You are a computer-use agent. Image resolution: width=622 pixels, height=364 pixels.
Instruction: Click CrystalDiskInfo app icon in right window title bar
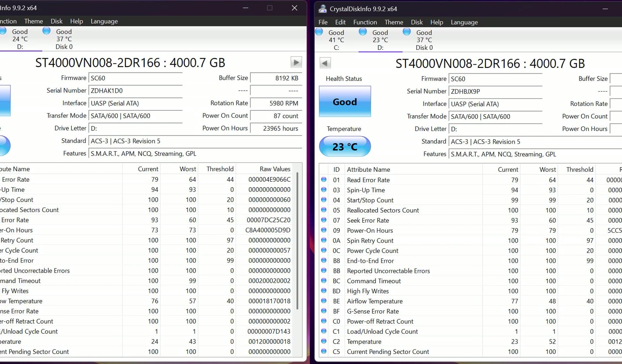point(322,9)
